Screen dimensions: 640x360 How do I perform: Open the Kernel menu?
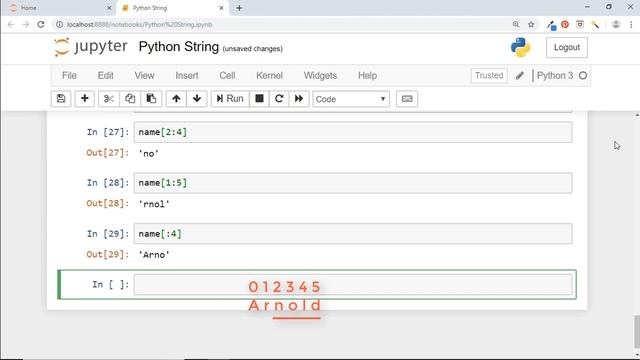click(269, 76)
